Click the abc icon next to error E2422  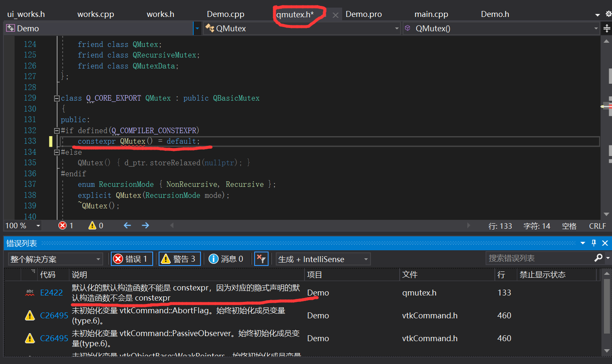[29, 292]
